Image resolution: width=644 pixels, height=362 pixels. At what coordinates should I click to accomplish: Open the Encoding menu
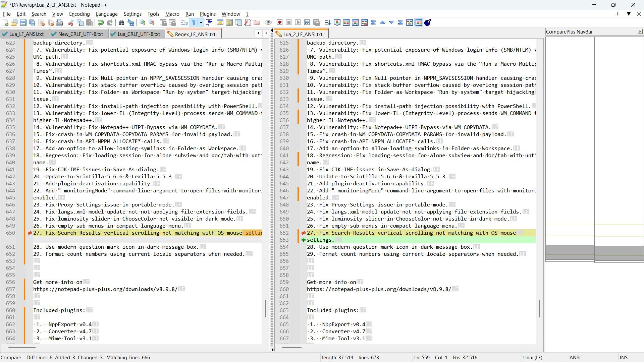pyautogui.click(x=79, y=14)
